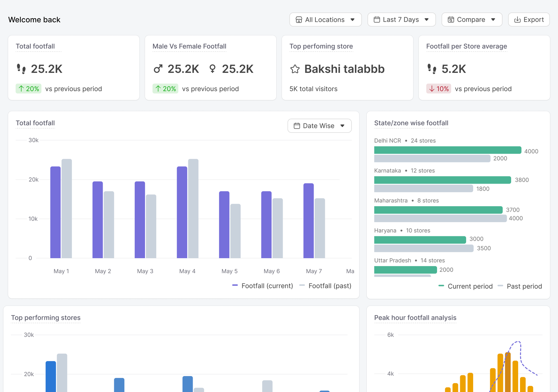Click the 20% badge in Male Vs Female card
Viewport: 558px width, 392px height.
click(166, 89)
